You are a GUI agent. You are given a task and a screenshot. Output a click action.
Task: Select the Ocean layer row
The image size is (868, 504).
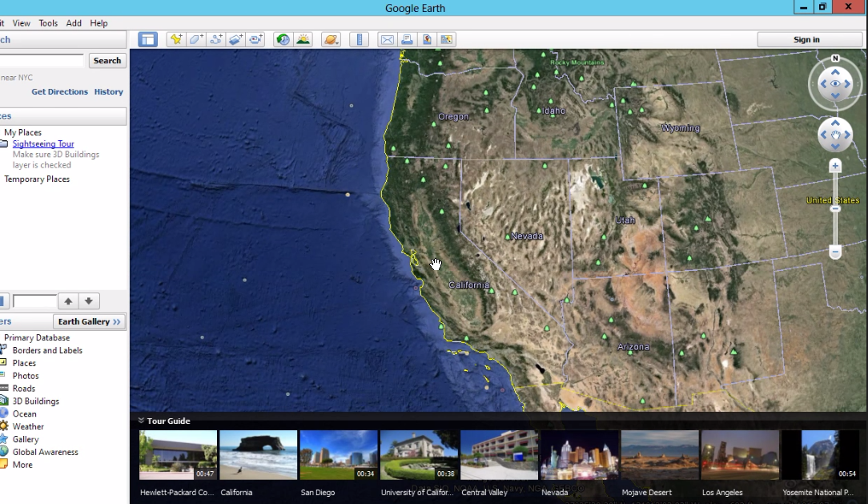tap(24, 413)
